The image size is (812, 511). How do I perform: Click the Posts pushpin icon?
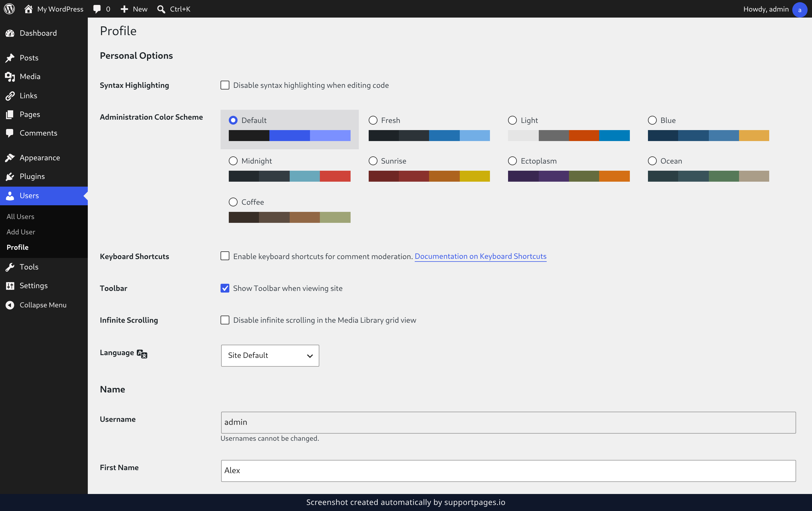10,58
